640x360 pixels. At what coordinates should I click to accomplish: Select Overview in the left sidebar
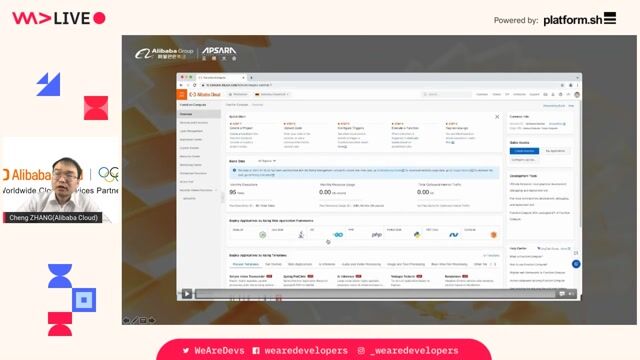(199, 114)
